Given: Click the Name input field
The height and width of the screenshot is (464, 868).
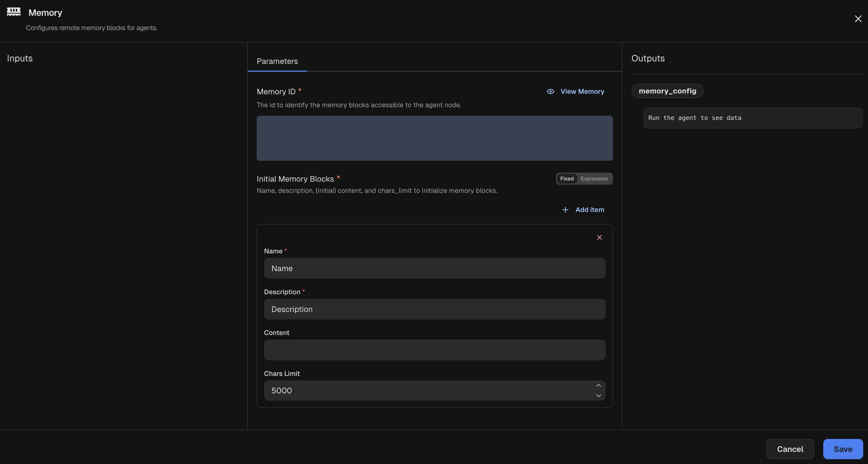Looking at the screenshot, I should click(x=434, y=268).
